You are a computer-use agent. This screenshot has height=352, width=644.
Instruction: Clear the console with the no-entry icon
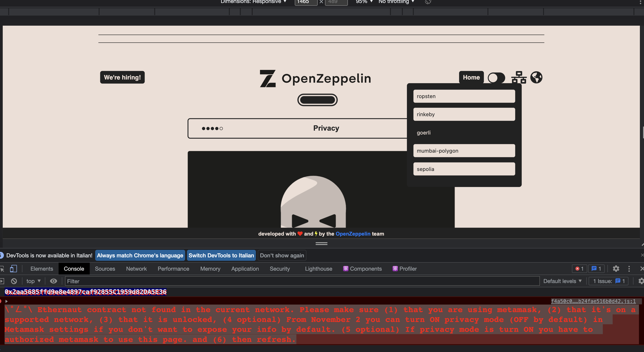click(14, 281)
